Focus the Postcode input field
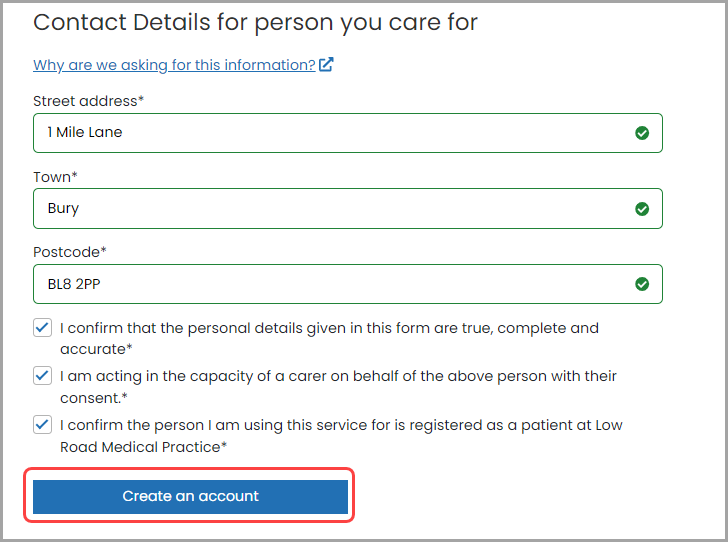728x542 pixels. [x=348, y=284]
